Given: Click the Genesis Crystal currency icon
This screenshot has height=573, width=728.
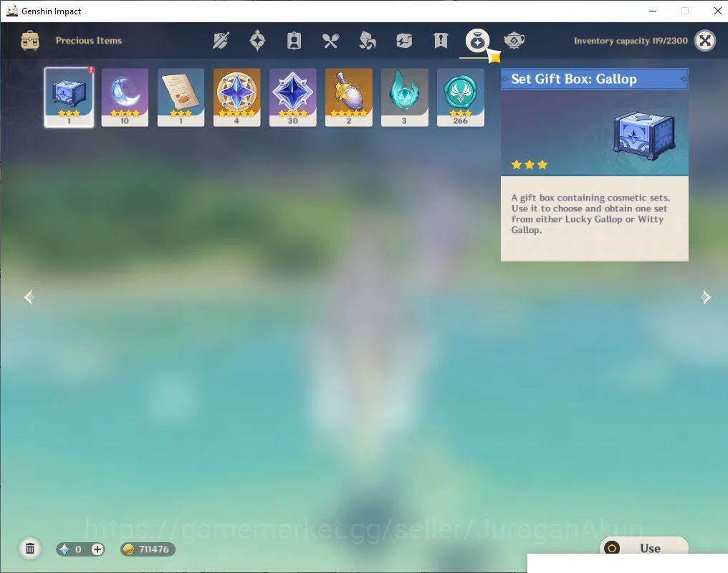Looking at the screenshot, I should point(64,549).
